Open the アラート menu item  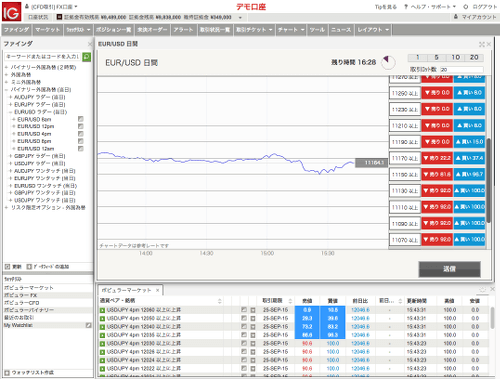183,30
